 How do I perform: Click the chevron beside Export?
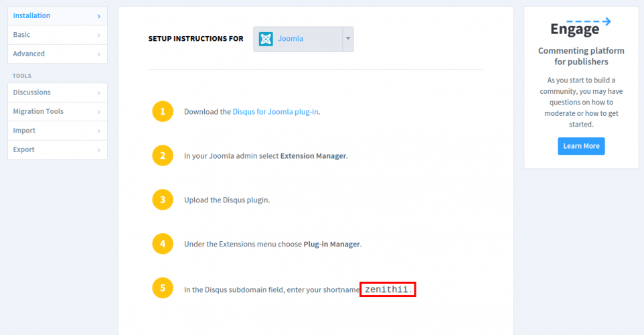point(99,150)
